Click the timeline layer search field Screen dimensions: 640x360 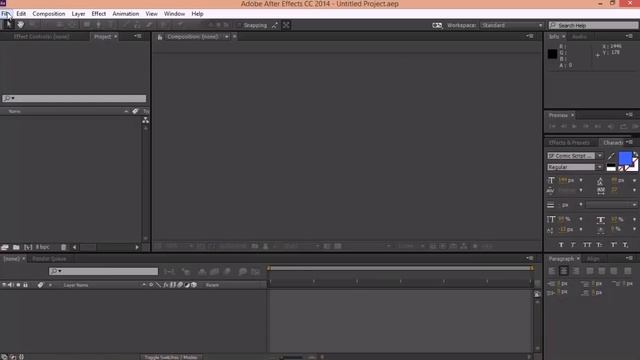(103, 271)
